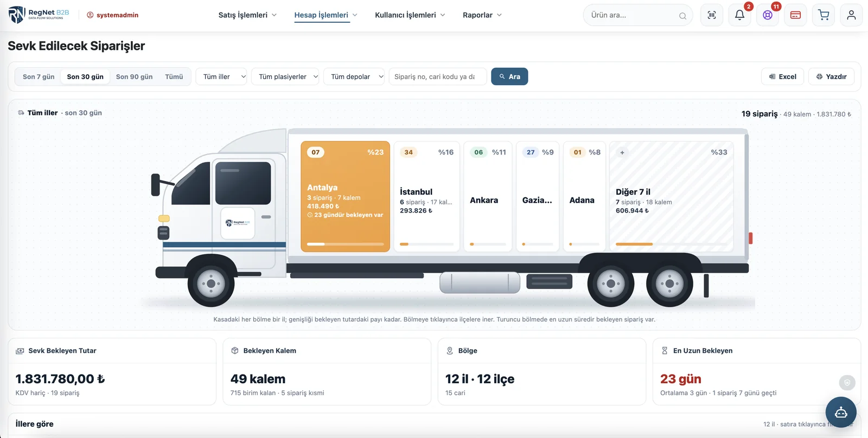Expand the Raporlar menu
Screen dimensions: 868x438
click(x=482, y=15)
